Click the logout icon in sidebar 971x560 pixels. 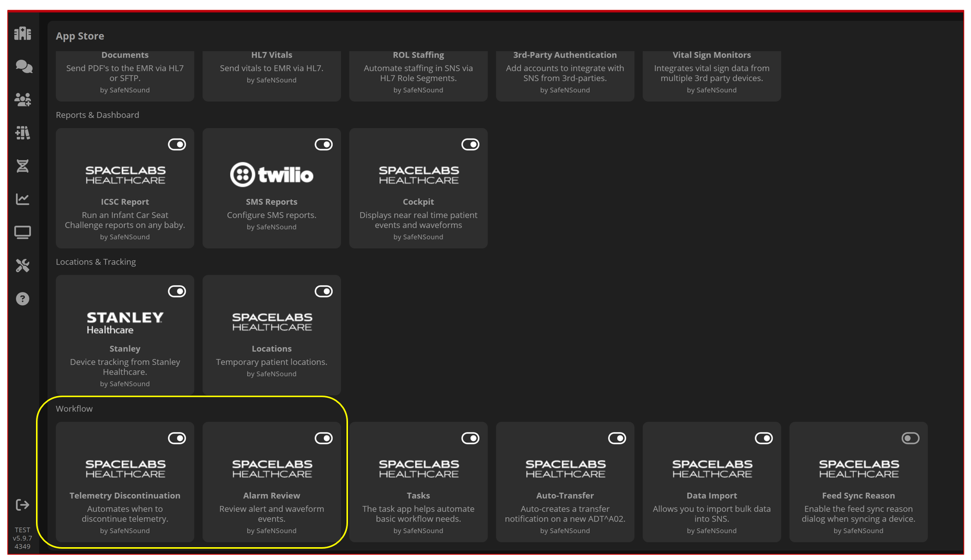[23, 505]
